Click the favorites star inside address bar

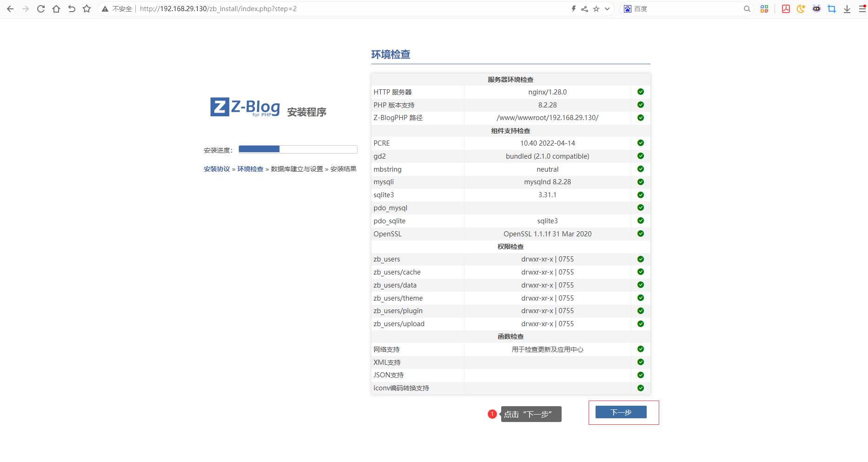coord(596,9)
